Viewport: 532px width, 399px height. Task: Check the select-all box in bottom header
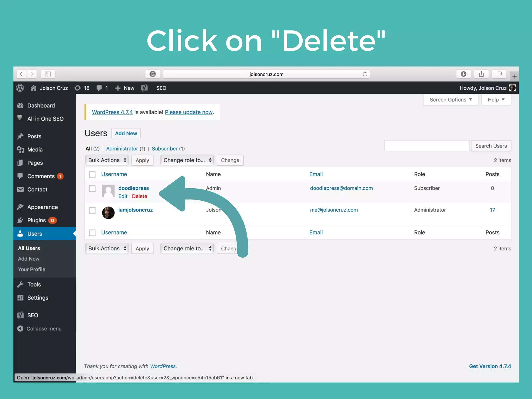[92, 232]
